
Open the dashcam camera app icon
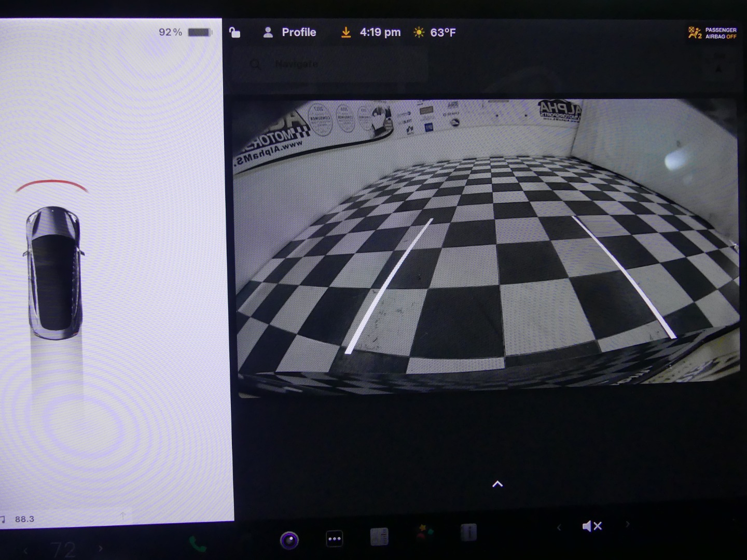[x=289, y=540]
